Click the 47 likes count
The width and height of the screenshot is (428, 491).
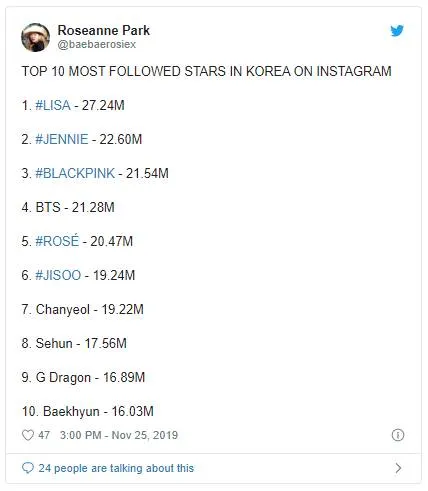click(x=44, y=435)
